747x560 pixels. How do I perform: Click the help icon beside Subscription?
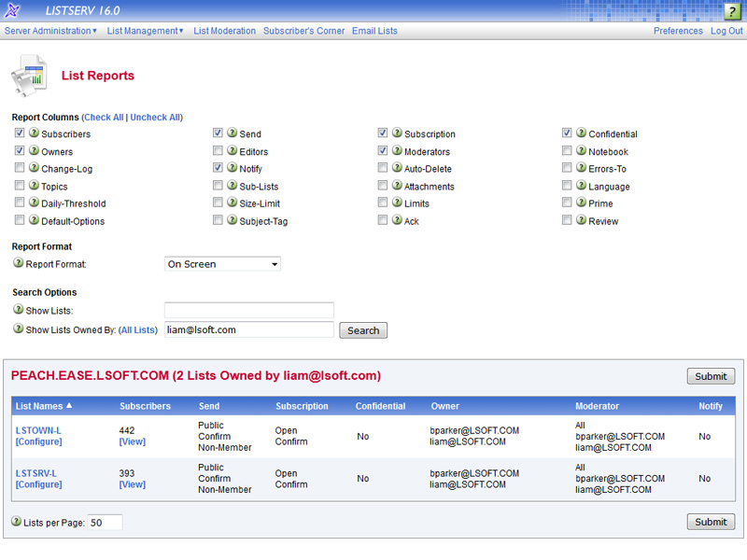[x=397, y=133]
